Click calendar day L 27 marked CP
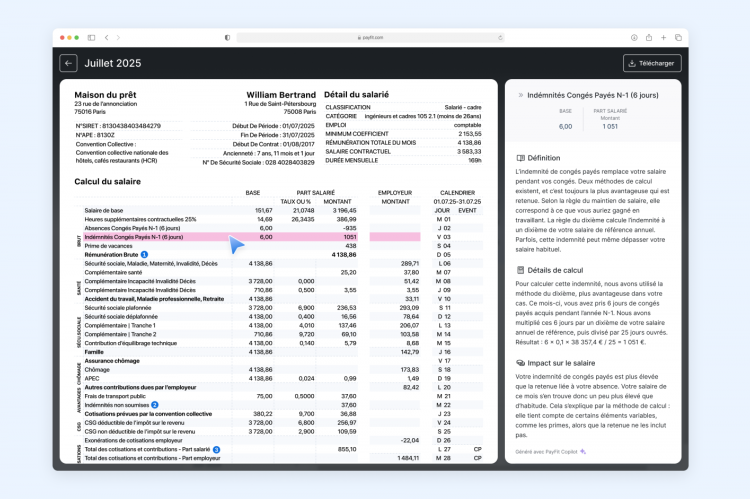Image resolution: width=750 pixels, height=499 pixels. (458, 450)
